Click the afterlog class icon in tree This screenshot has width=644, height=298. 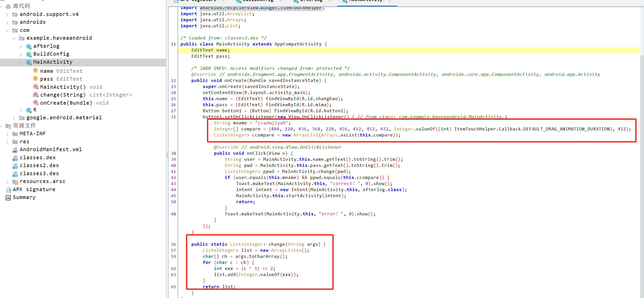[x=29, y=47]
